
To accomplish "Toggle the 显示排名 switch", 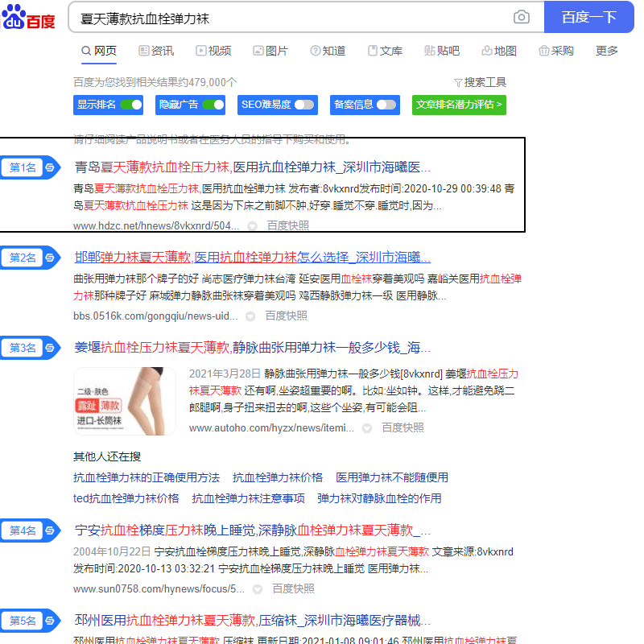I will pos(131,105).
